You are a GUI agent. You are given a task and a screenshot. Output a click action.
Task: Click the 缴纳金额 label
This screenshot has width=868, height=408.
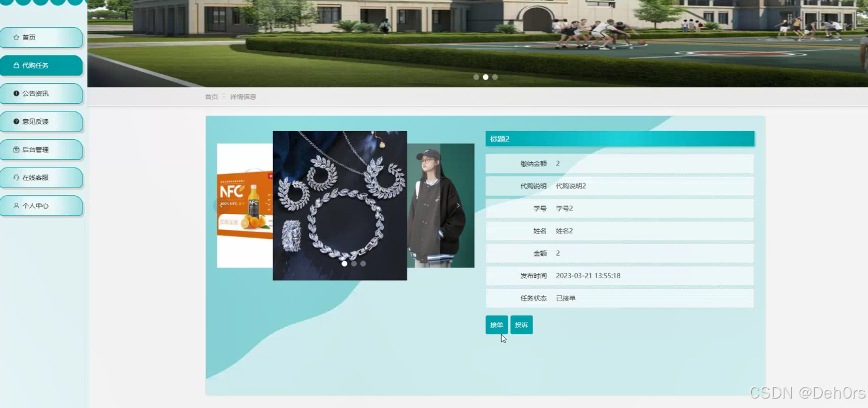(533, 164)
